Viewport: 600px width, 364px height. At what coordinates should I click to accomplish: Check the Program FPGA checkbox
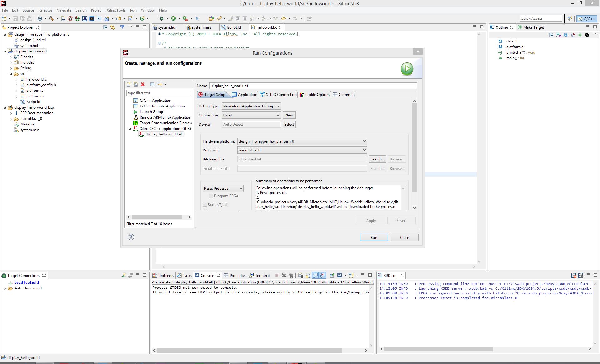211,196
